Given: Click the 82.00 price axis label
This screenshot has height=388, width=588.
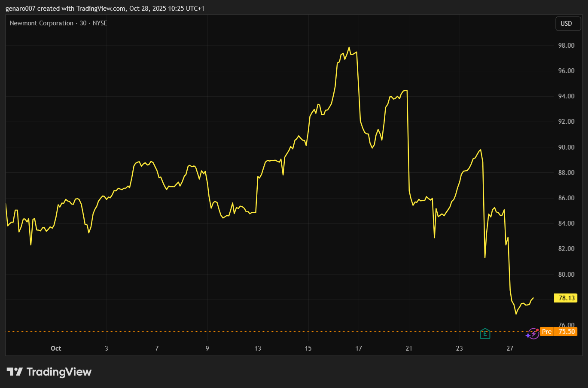Looking at the screenshot, I should (566, 248).
